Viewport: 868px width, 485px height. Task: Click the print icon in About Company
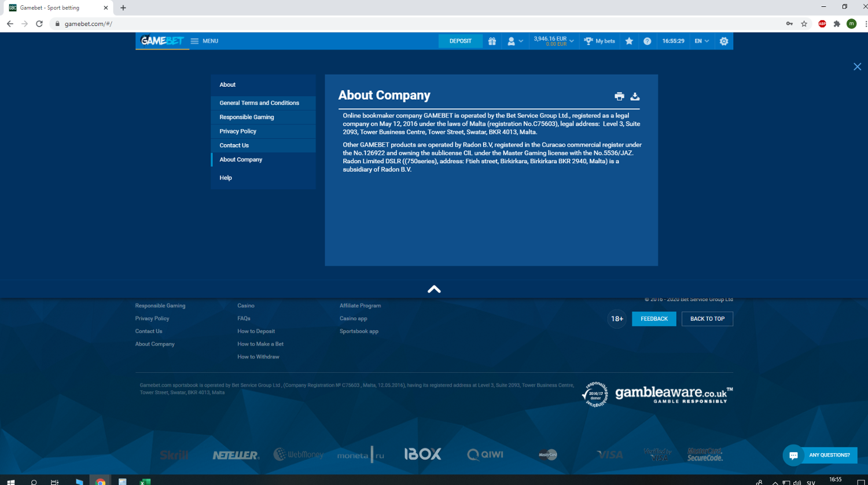(x=619, y=97)
